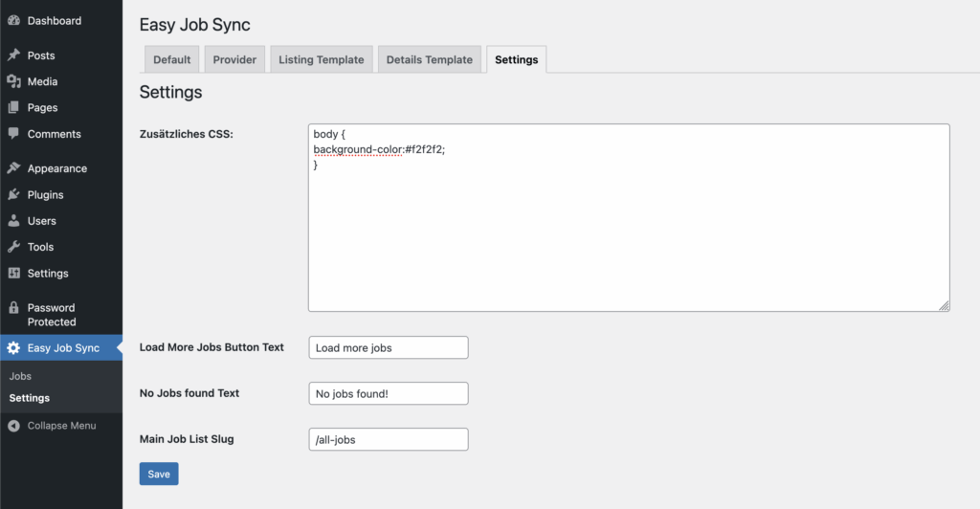Open the Posts menu item

(x=61, y=55)
